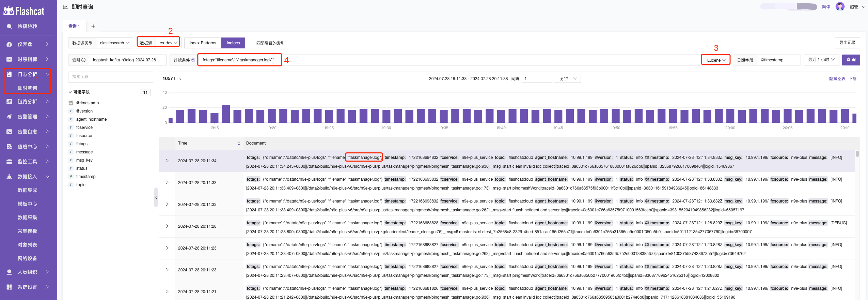868x300 pixels.
Task: Click the 隐藏图表 link
Action: 837,79
